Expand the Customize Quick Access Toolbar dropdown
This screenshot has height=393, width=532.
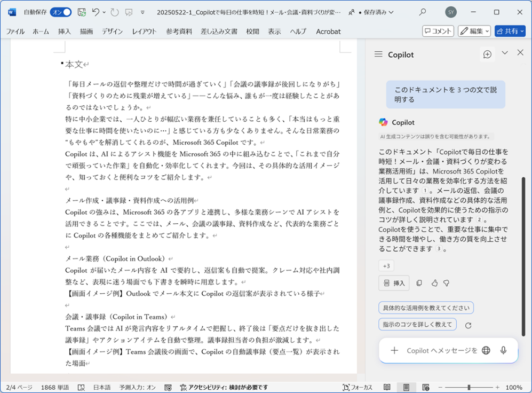coord(142,12)
